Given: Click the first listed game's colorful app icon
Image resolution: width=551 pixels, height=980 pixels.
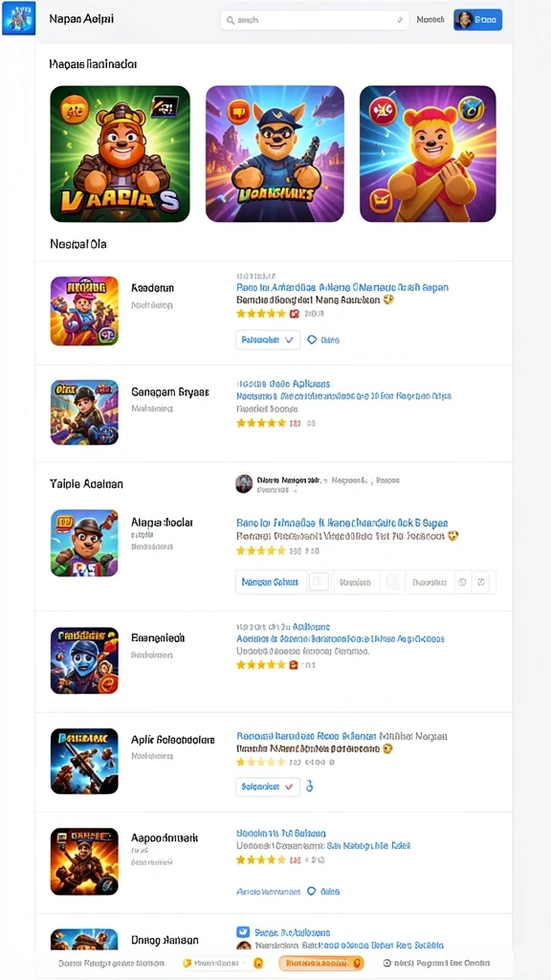Looking at the screenshot, I should (84, 311).
